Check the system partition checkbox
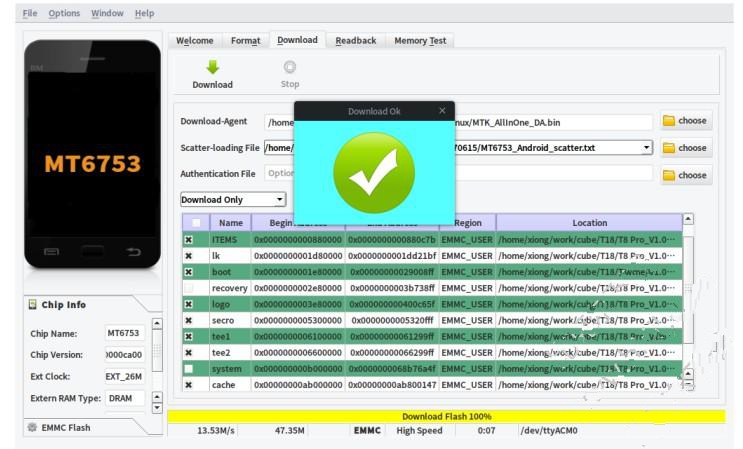The height and width of the screenshot is (449, 743). pyautogui.click(x=189, y=368)
